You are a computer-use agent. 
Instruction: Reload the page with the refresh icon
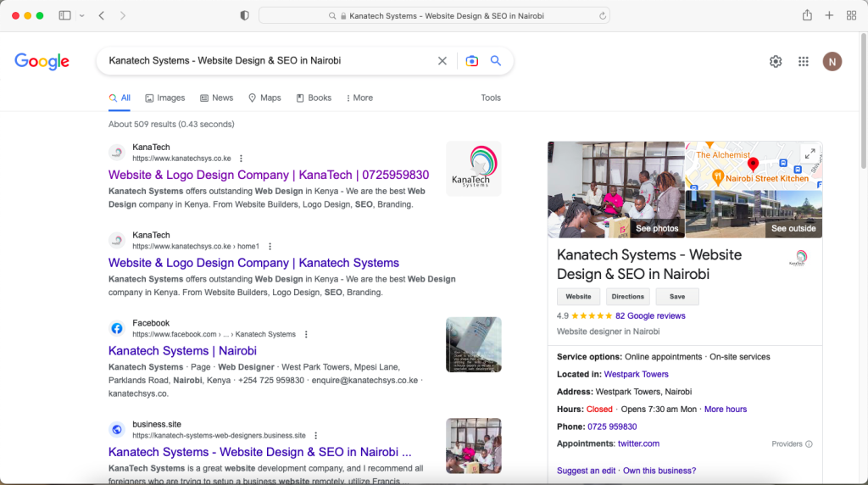[603, 16]
